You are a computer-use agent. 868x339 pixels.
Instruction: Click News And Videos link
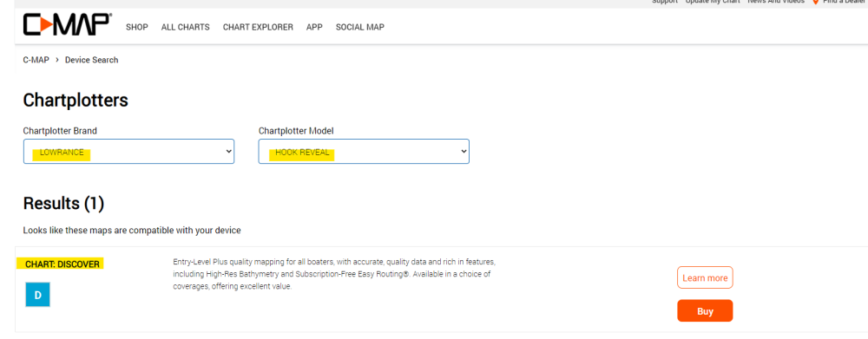[x=775, y=3]
